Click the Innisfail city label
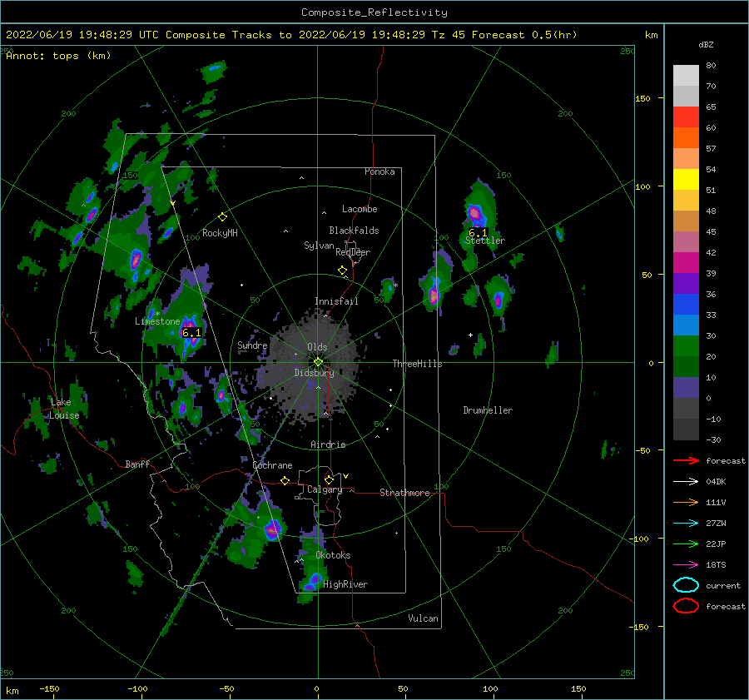The image size is (749, 700). click(336, 301)
